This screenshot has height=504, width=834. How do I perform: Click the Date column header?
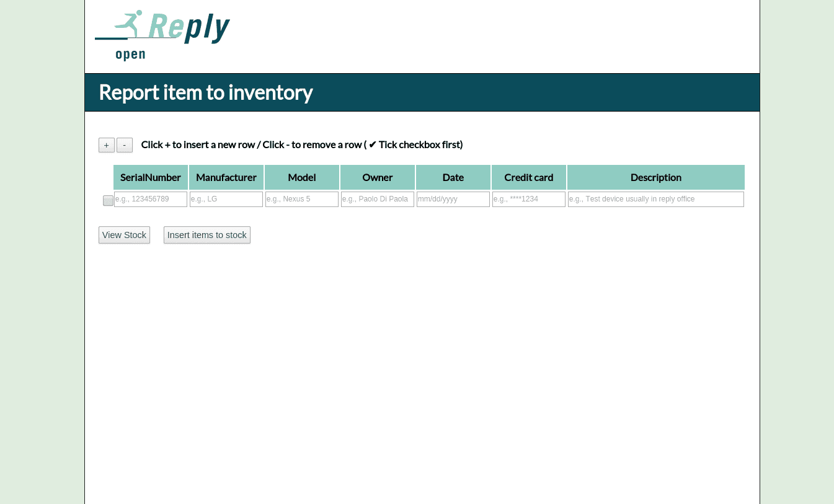point(453,177)
